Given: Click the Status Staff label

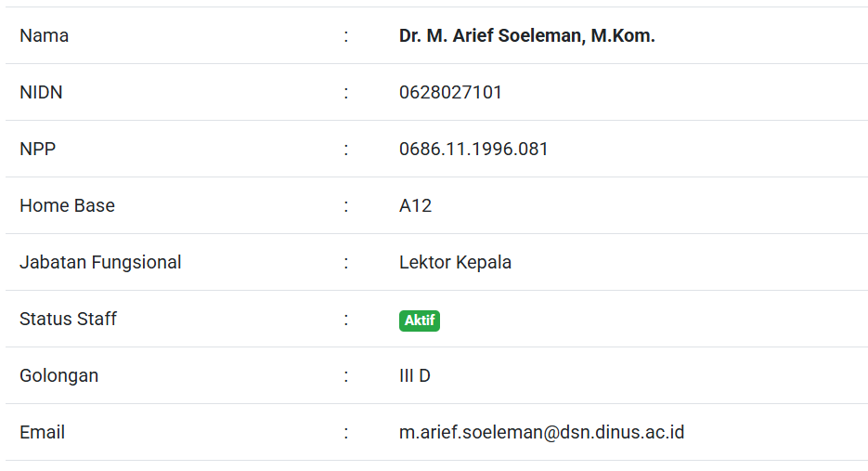Looking at the screenshot, I should (x=68, y=320).
